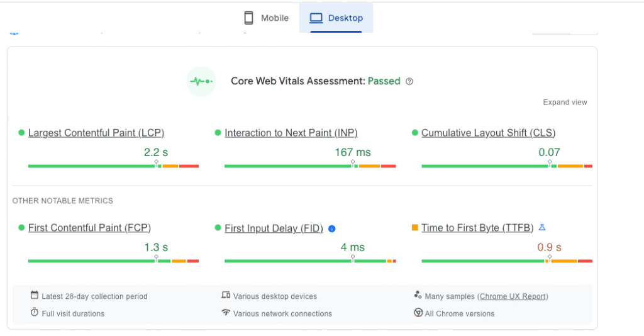The image size is (644, 336).
Task: Click help icon next to Passed
Action: (x=409, y=81)
